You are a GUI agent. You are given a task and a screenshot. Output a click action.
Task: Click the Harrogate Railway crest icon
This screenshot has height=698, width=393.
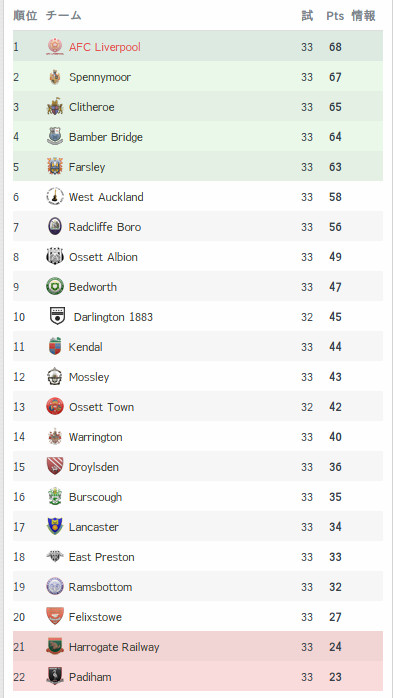[55, 646]
